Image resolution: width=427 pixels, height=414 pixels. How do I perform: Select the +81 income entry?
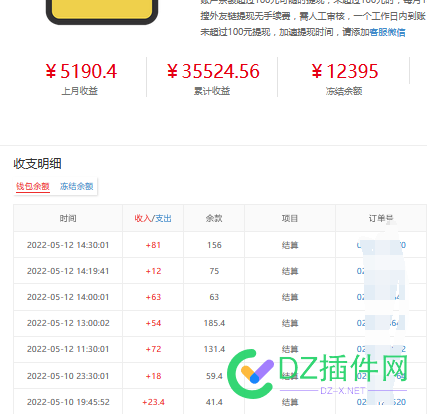coord(153,245)
